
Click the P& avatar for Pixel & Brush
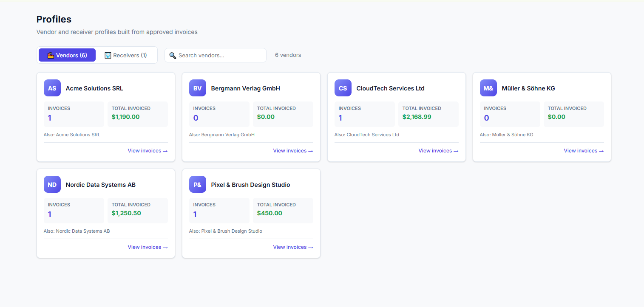click(198, 185)
